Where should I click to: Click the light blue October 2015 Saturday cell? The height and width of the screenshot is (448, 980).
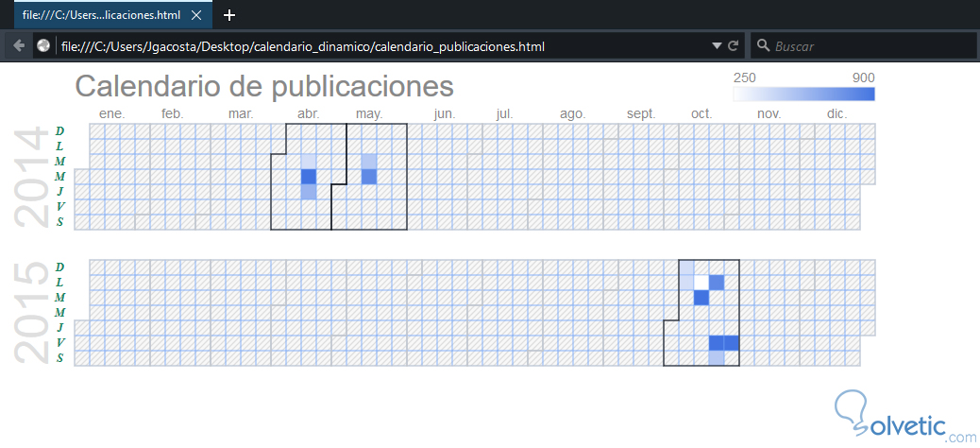[x=717, y=358]
